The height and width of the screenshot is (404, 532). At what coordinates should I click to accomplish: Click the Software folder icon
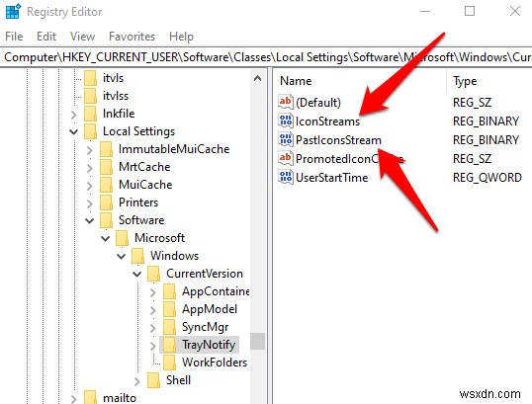coord(106,220)
